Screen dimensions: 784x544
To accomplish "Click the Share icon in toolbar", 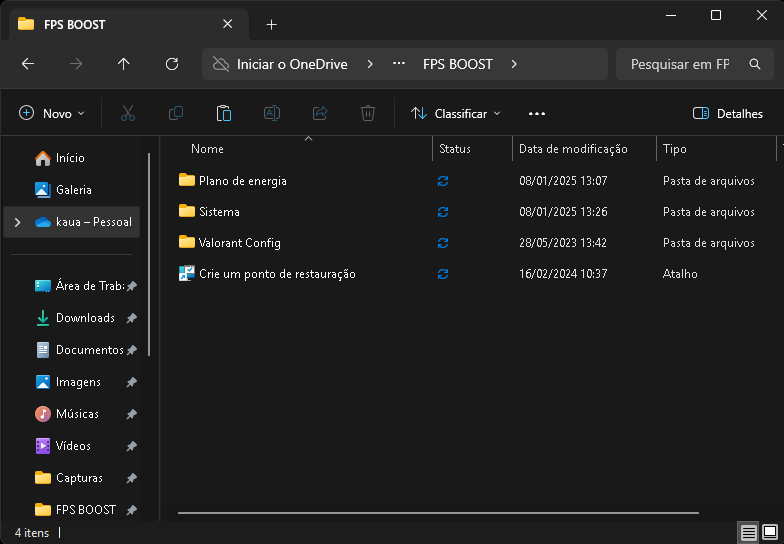I will (320, 114).
